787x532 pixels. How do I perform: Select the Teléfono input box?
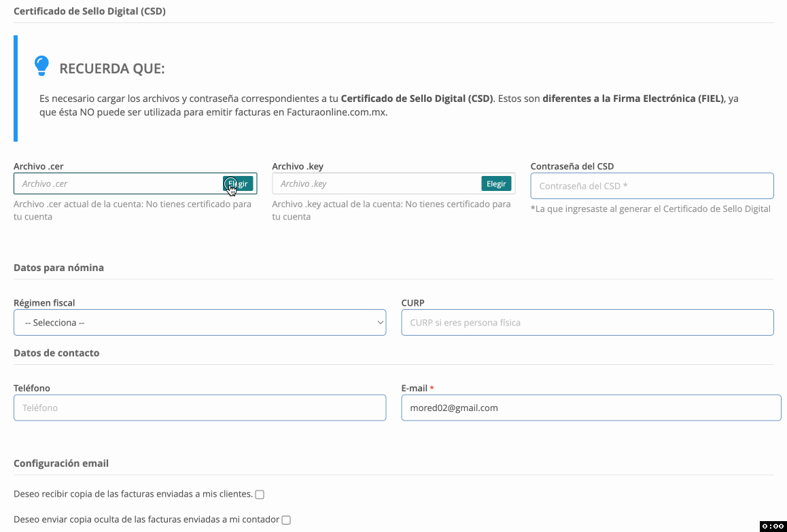pos(200,407)
